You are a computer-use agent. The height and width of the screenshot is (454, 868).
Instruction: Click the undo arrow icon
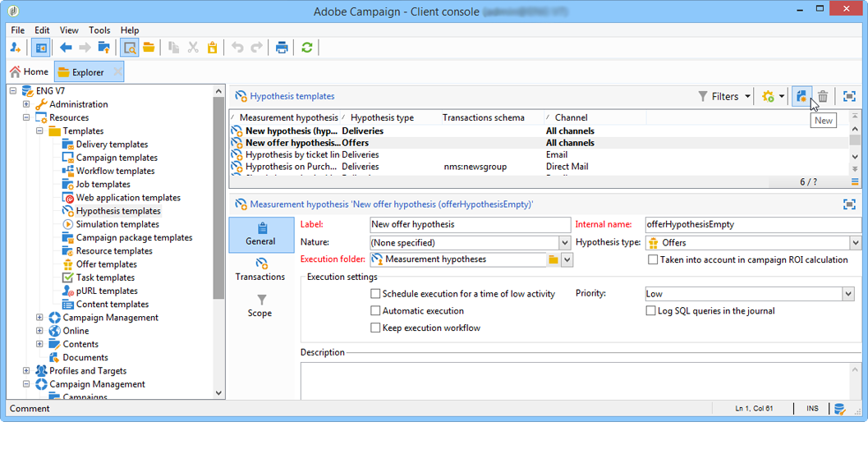coord(237,48)
